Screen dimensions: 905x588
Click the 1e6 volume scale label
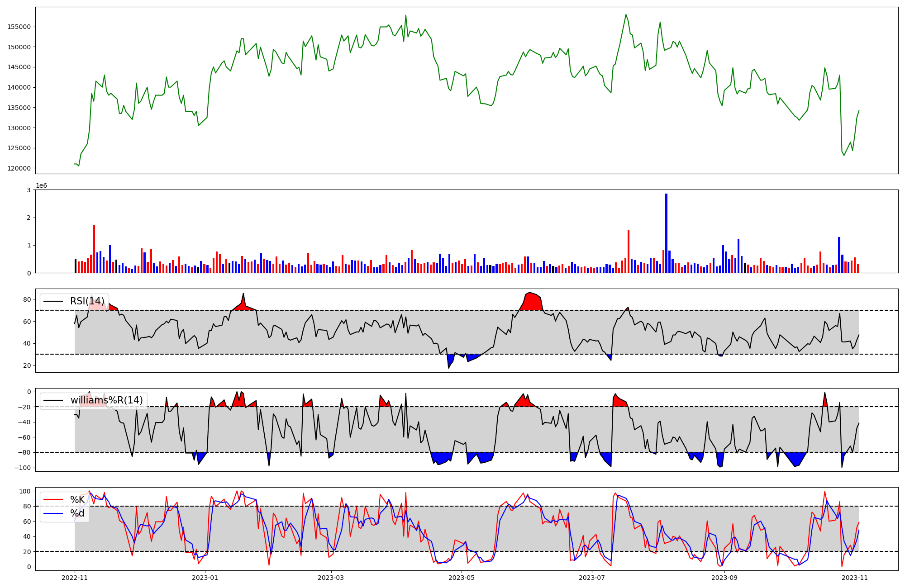tap(41, 186)
